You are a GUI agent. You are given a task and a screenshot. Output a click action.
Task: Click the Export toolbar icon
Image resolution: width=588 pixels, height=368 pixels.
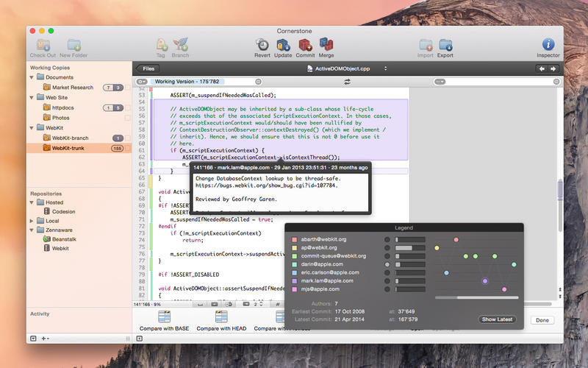coord(445,45)
